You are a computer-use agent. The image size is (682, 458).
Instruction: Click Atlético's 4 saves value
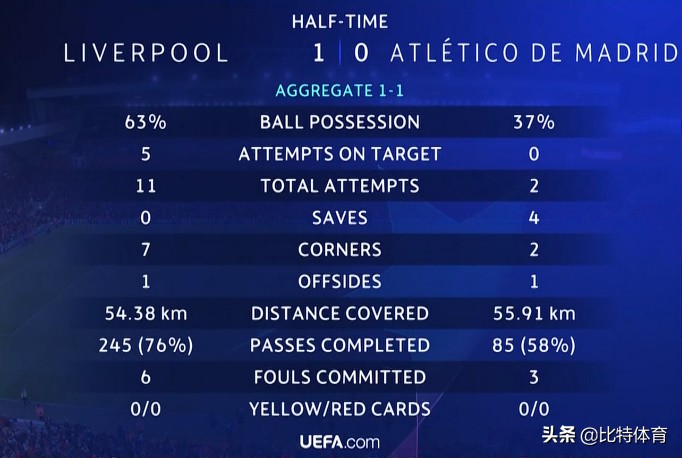click(x=533, y=218)
